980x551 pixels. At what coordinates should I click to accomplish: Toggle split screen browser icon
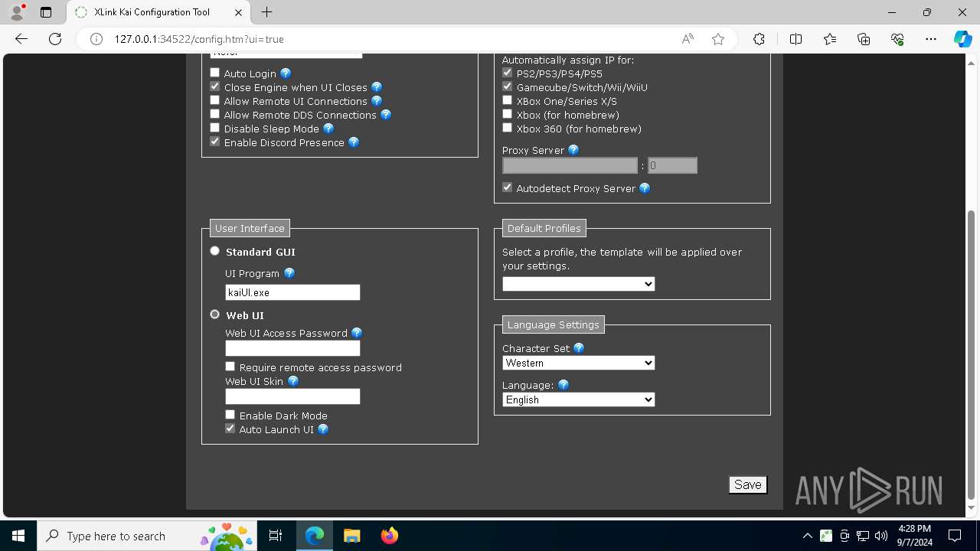click(795, 39)
